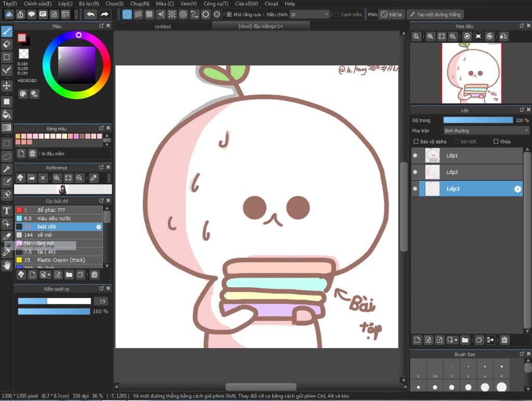Toggle the Khử răng cưa checkbox
Screen dimensions: 532x401
click(x=229, y=14)
